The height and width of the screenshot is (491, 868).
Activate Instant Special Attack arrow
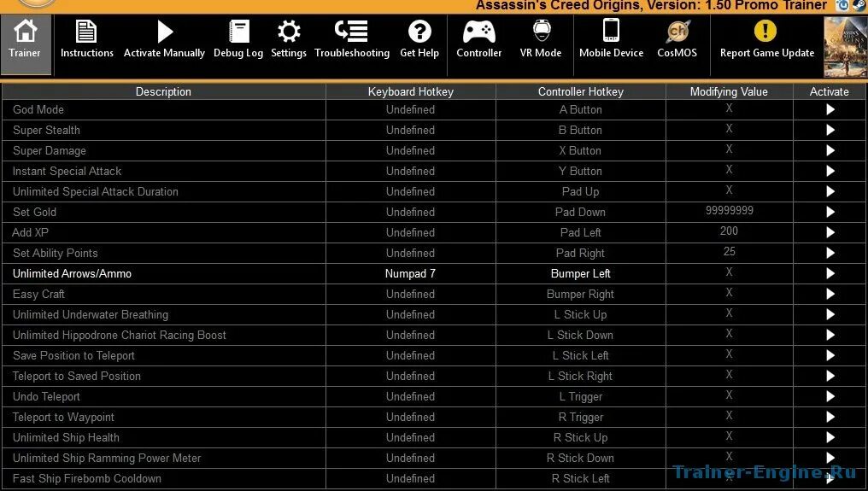[830, 171]
